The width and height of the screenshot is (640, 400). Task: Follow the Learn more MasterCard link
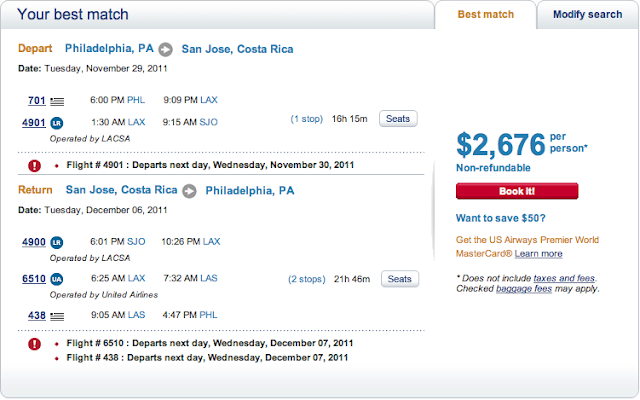pos(538,254)
